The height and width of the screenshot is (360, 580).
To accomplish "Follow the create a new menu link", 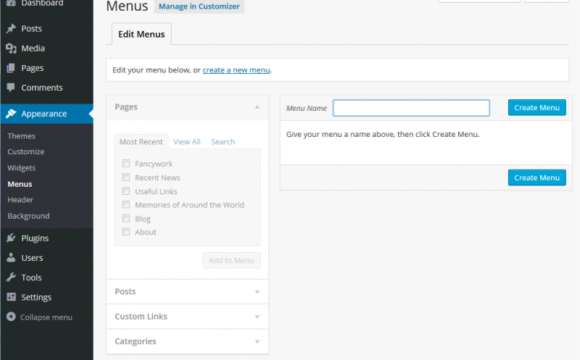I will pyautogui.click(x=236, y=70).
